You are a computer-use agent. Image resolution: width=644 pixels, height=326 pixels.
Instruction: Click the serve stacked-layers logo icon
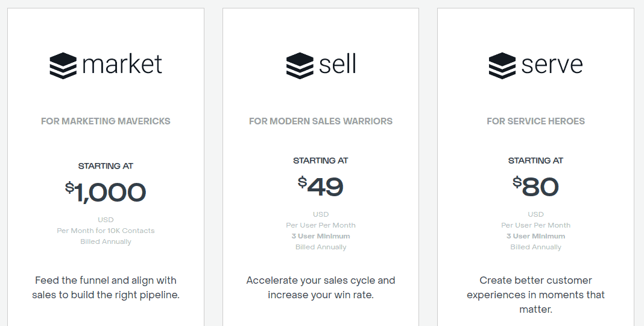pyautogui.click(x=502, y=66)
